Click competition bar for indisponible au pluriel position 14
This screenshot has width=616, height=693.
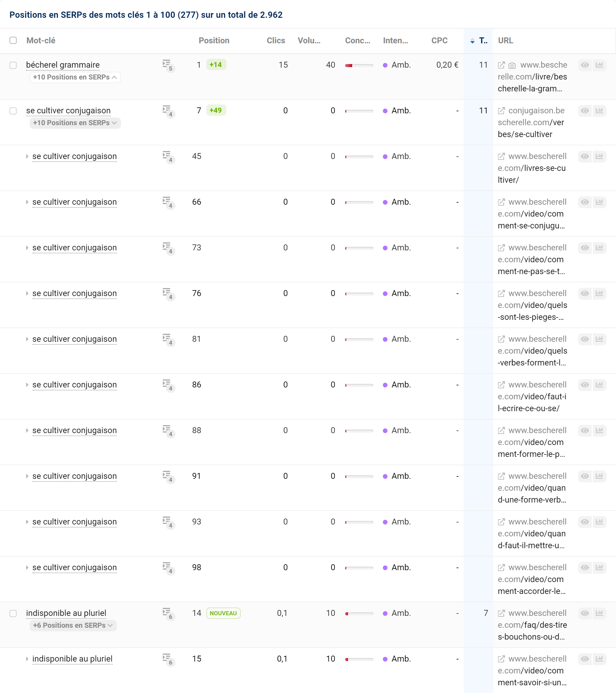pos(359,614)
